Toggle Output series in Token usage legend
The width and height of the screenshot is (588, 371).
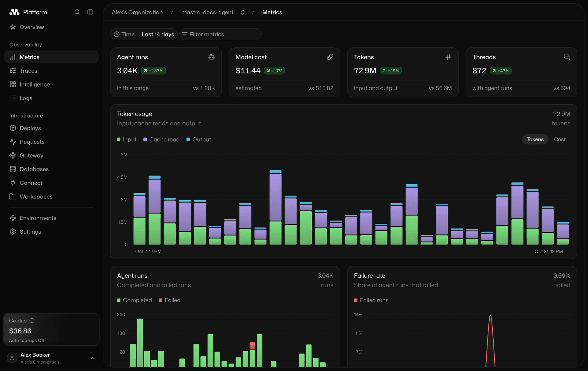point(199,139)
